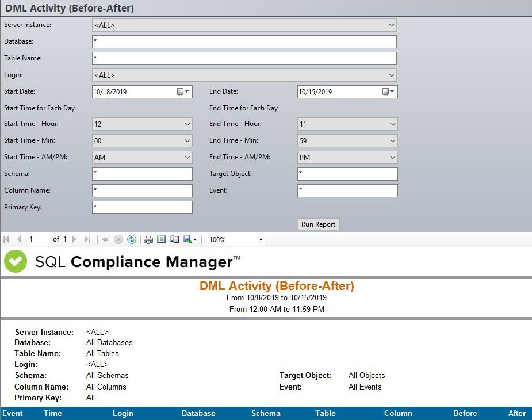Click the current page number box
The width and height of the screenshot is (532, 420).
(x=38, y=239)
